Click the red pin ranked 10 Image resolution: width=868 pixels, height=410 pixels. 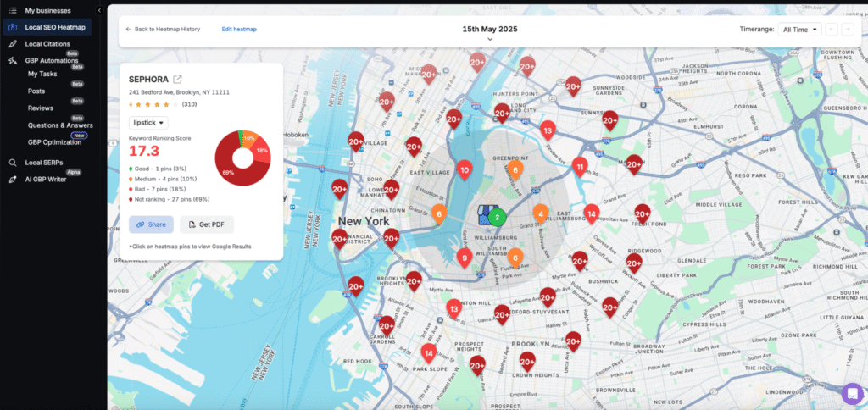[x=465, y=170]
